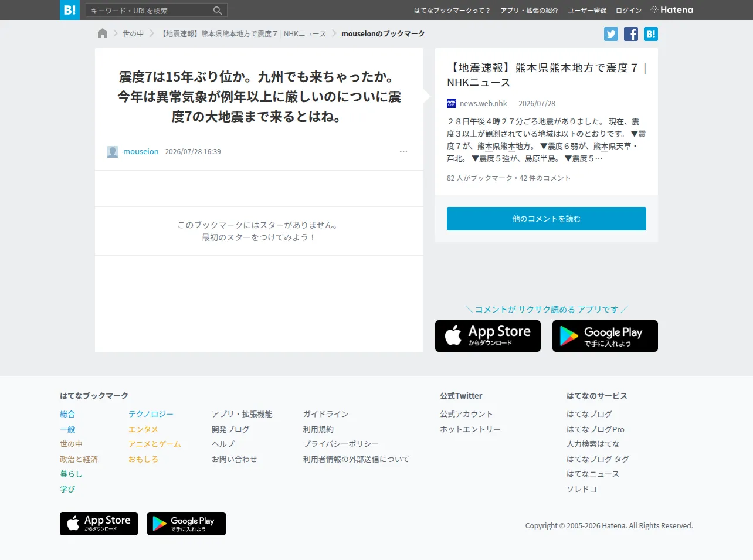The height and width of the screenshot is (560, 753).
Task: Open the three-dot menu on the comment
Action: [x=403, y=151]
